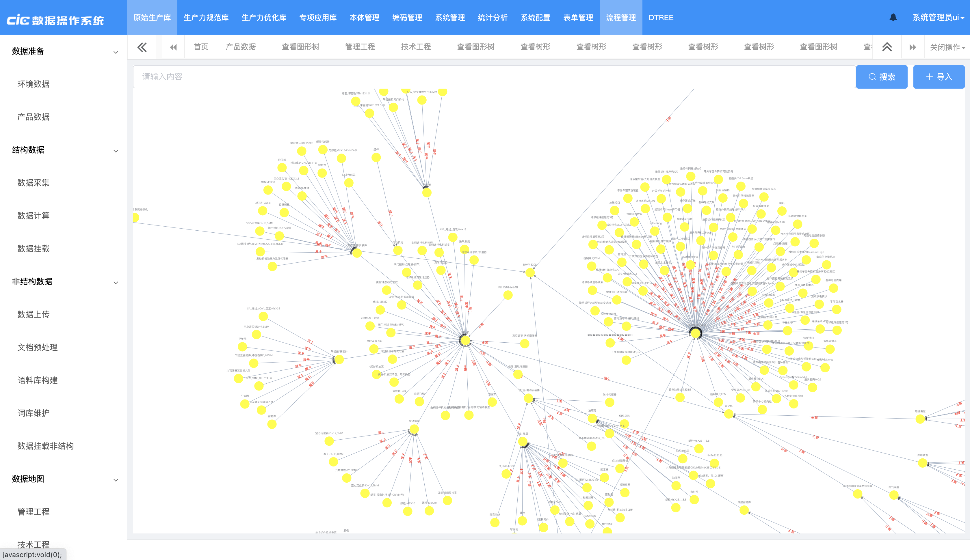
Task: Open 语料库构建 in the sidebar
Action: pyautogui.click(x=37, y=380)
